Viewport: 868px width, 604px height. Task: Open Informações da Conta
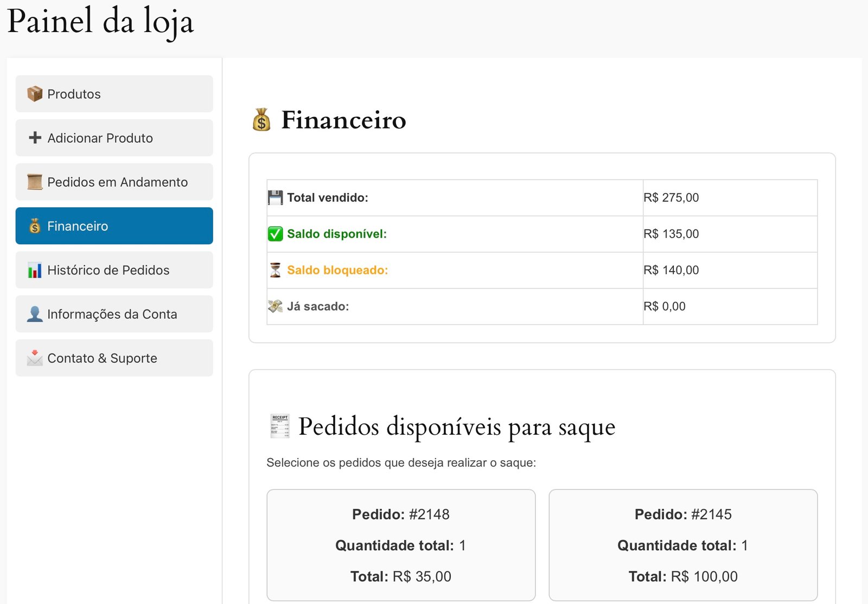[114, 314]
